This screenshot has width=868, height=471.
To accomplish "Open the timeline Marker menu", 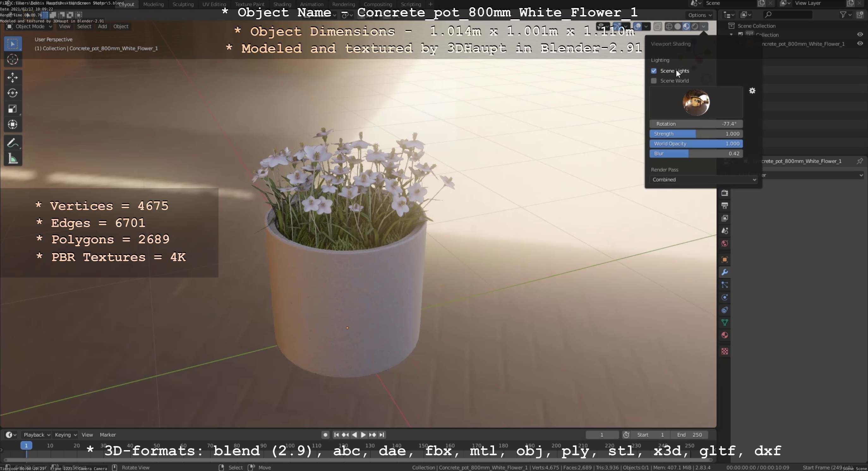I will click(x=107, y=435).
